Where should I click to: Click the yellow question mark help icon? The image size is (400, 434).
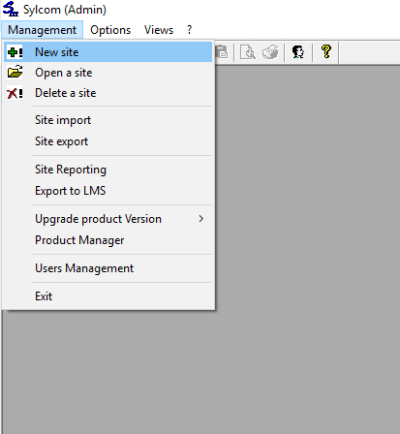(x=326, y=52)
